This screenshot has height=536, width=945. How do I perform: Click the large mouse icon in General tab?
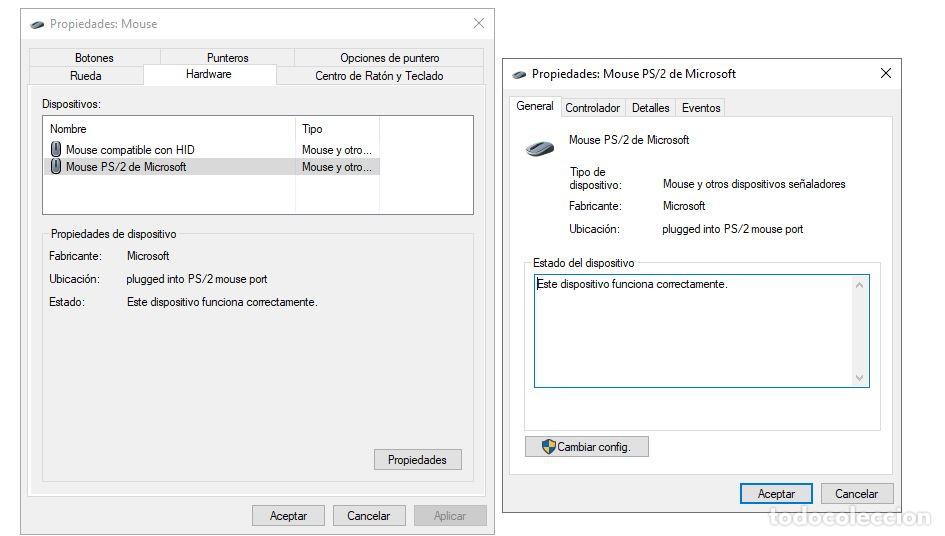540,148
